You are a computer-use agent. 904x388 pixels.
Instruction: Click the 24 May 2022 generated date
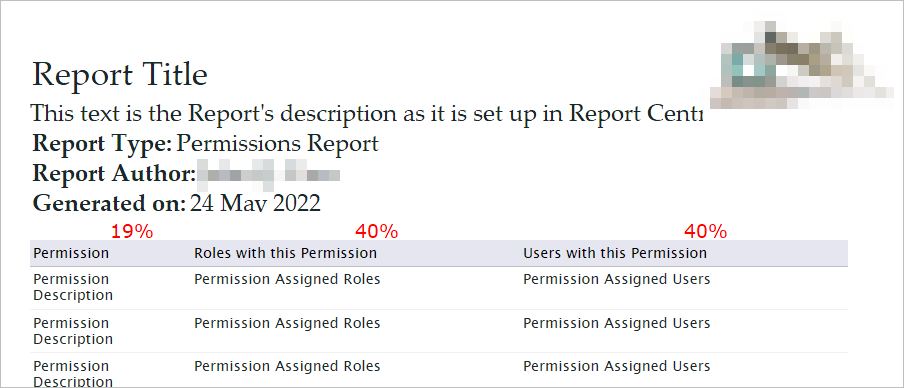click(255, 203)
